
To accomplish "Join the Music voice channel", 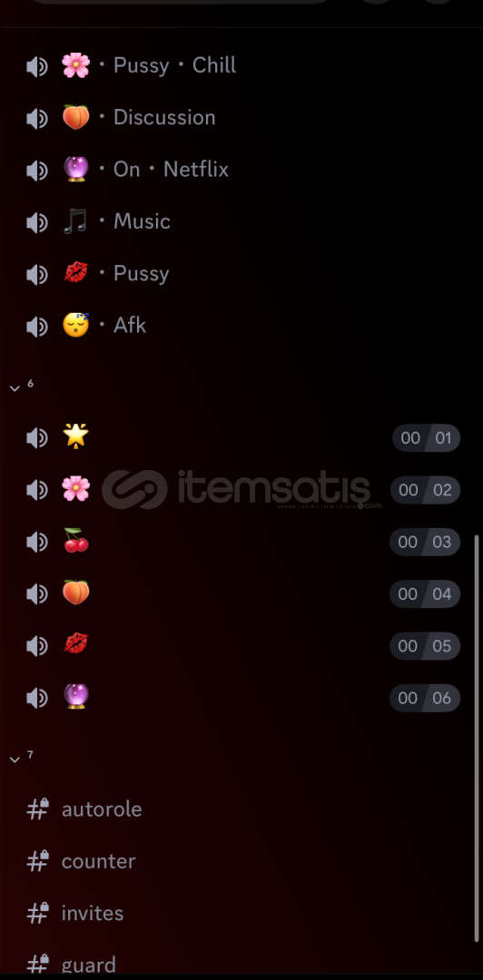I will click(x=241, y=222).
